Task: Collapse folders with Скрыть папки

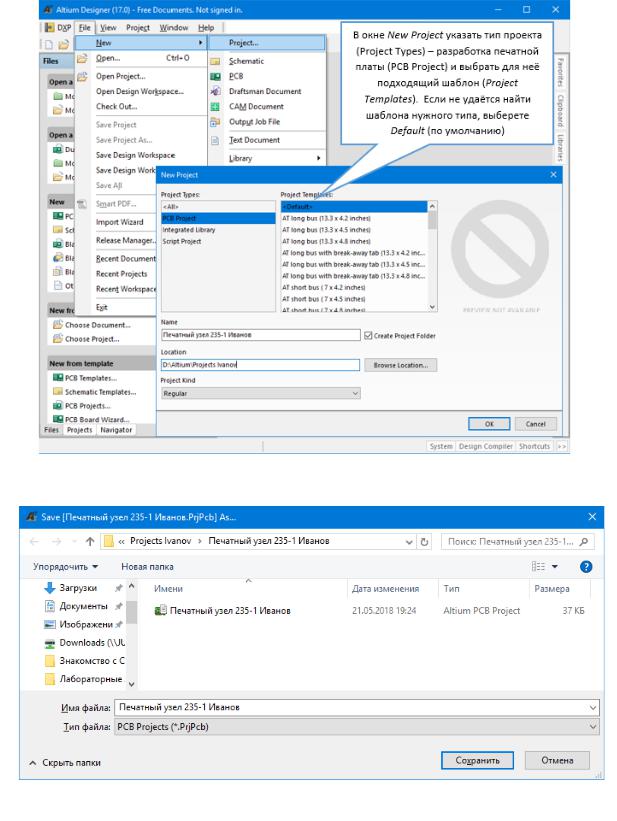Action: tap(65, 763)
